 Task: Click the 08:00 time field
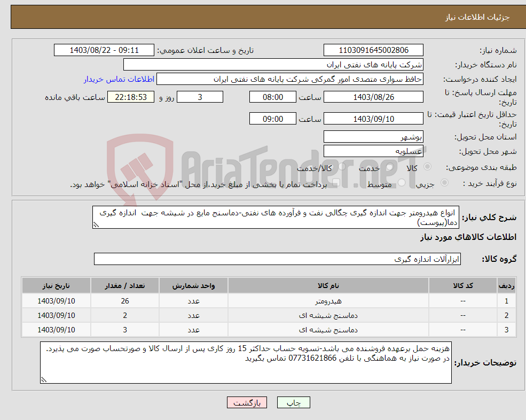[273, 97]
